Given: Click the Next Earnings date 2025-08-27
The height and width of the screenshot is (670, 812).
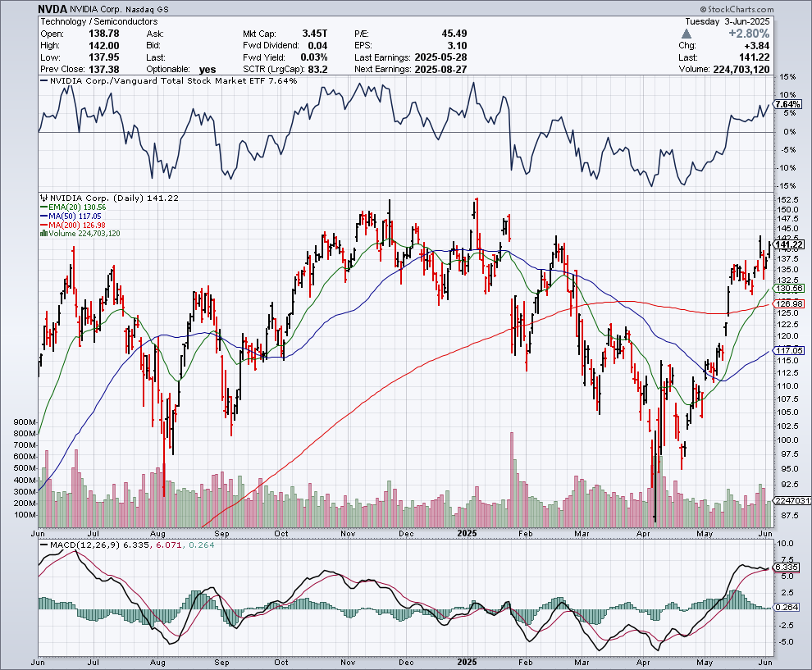Looking at the screenshot, I should click(x=440, y=69).
